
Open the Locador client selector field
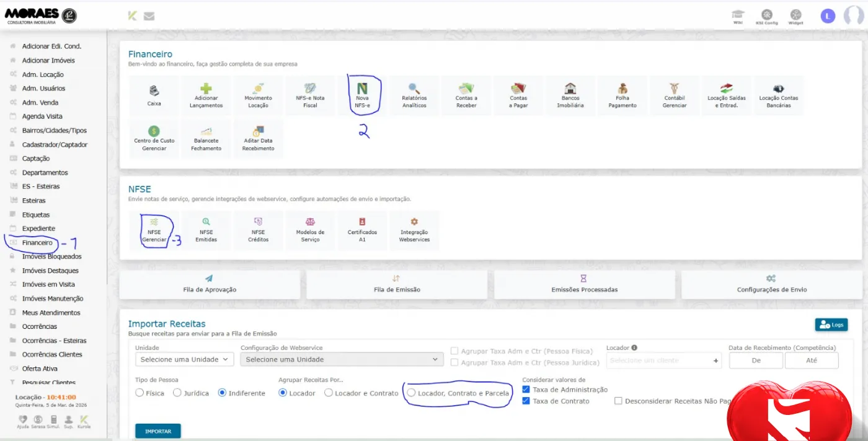pyautogui.click(x=660, y=360)
